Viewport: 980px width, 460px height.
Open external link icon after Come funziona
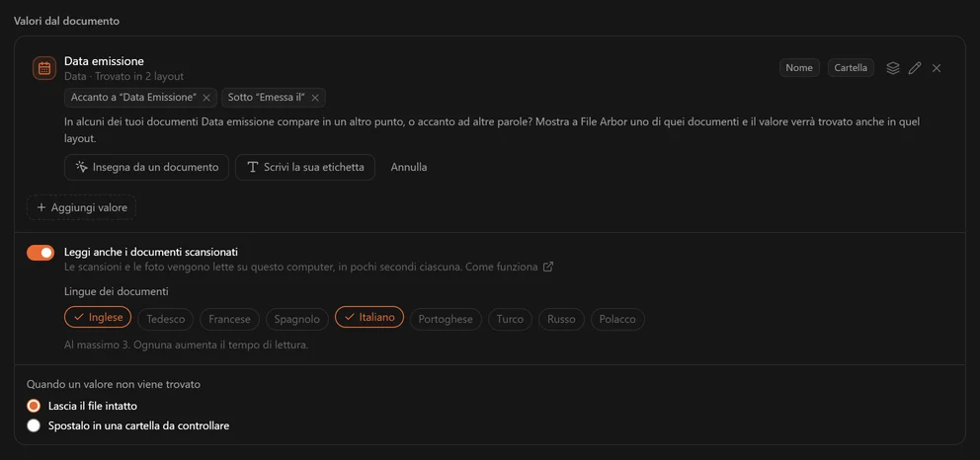tap(548, 268)
